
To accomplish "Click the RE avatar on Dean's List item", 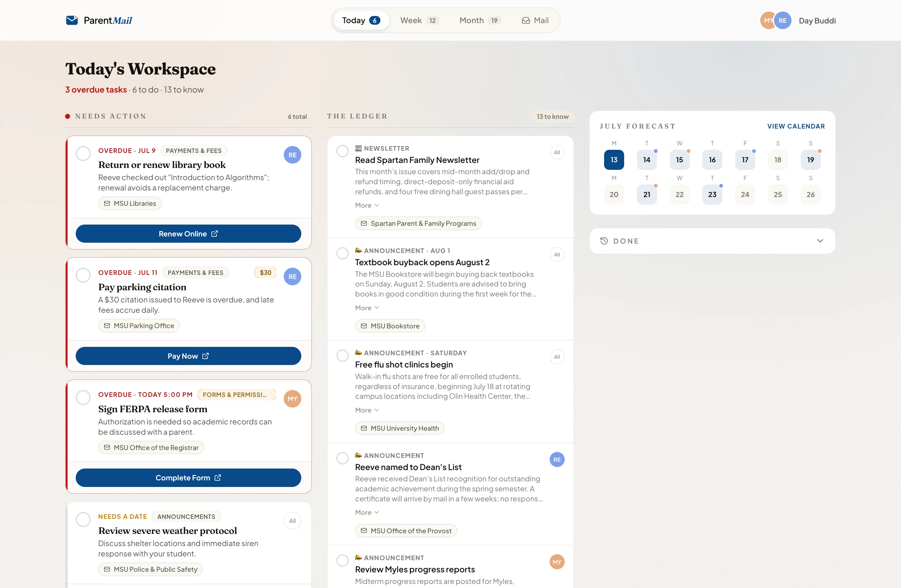I will (x=557, y=459).
